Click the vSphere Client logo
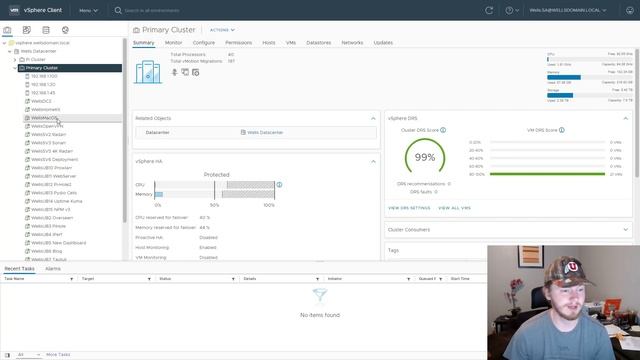 [x=14, y=10]
